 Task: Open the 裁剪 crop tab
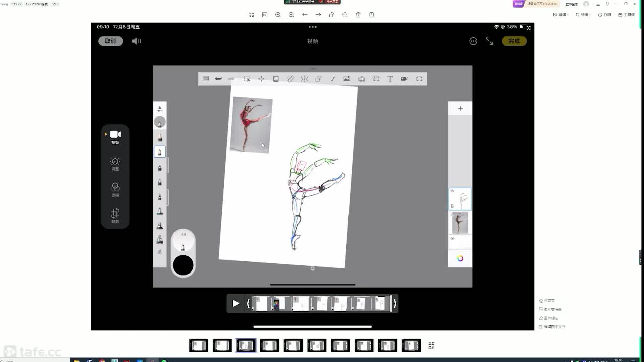click(115, 216)
